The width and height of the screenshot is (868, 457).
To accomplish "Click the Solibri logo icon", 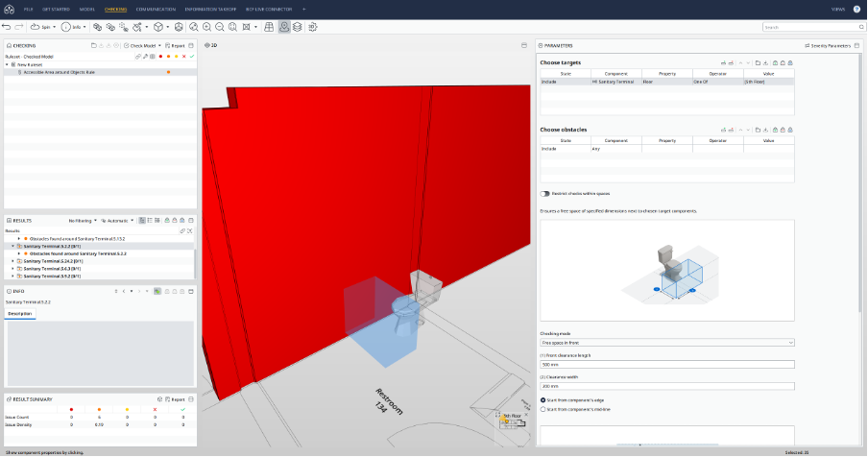I will click(x=9, y=9).
